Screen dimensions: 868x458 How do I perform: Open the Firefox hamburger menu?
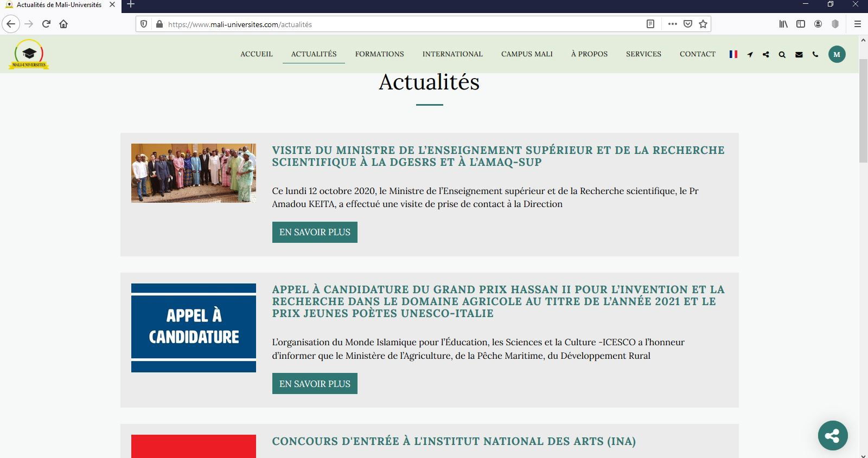coord(858,24)
